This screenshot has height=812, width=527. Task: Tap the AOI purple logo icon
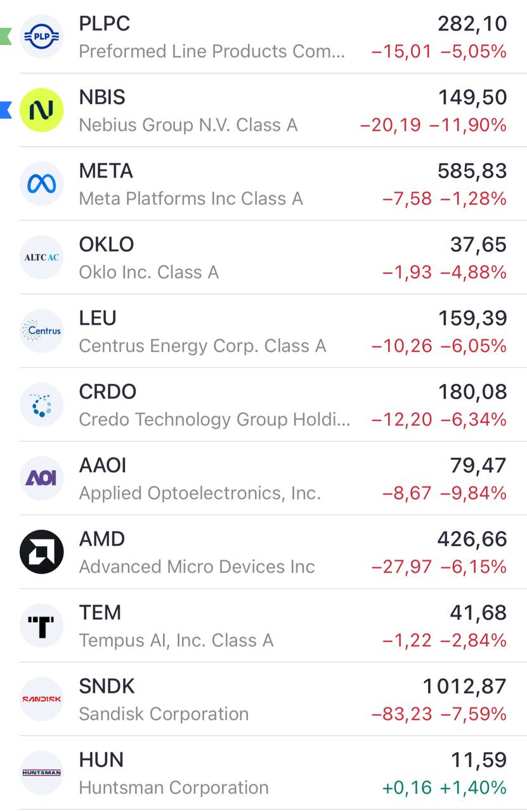point(41,478)
